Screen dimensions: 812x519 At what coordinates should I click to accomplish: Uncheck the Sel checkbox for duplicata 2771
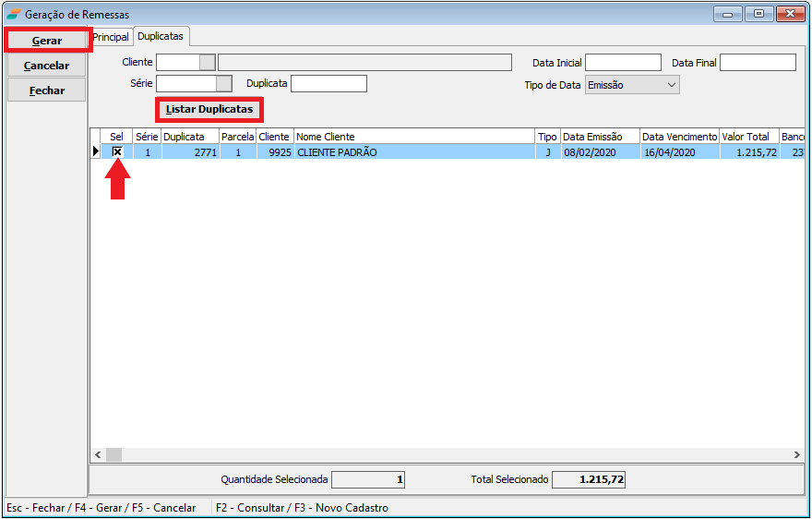[117, 152]
